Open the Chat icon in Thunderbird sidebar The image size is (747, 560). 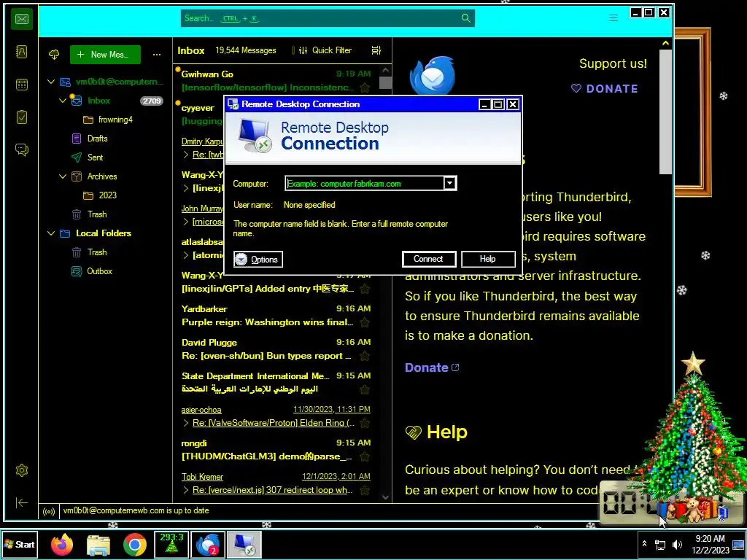[x=21, y=150]
